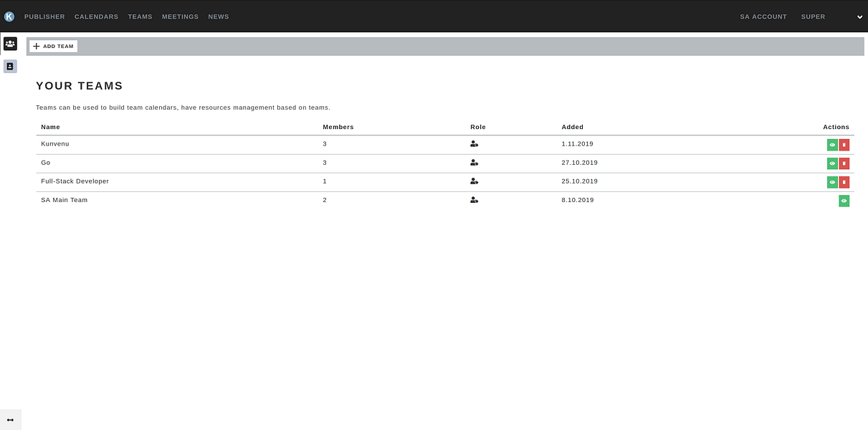This screenshot has width=868, height=430.
Task: Delete the Kunvenu team
Action: point(844,145)
